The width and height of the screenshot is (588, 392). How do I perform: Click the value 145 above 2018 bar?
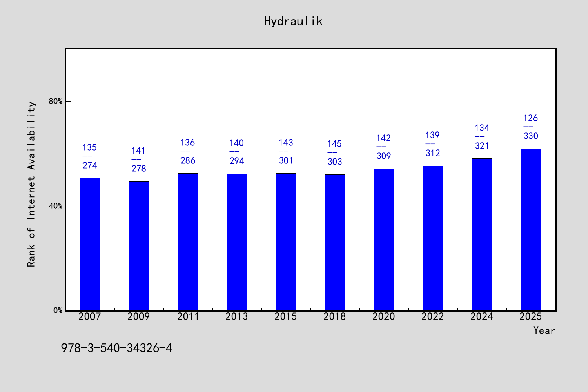point(335,144)
